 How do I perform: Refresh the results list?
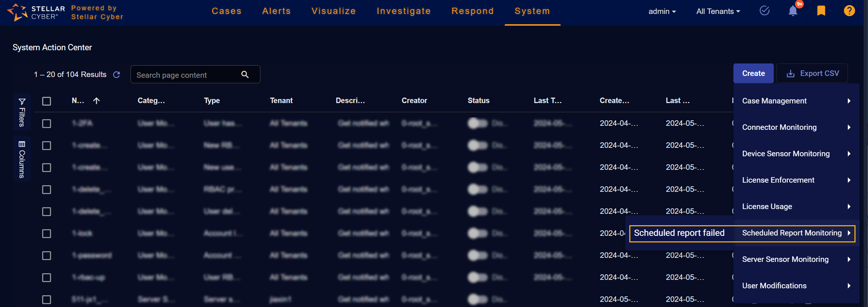pyautogui.click(x=117, y=75)
